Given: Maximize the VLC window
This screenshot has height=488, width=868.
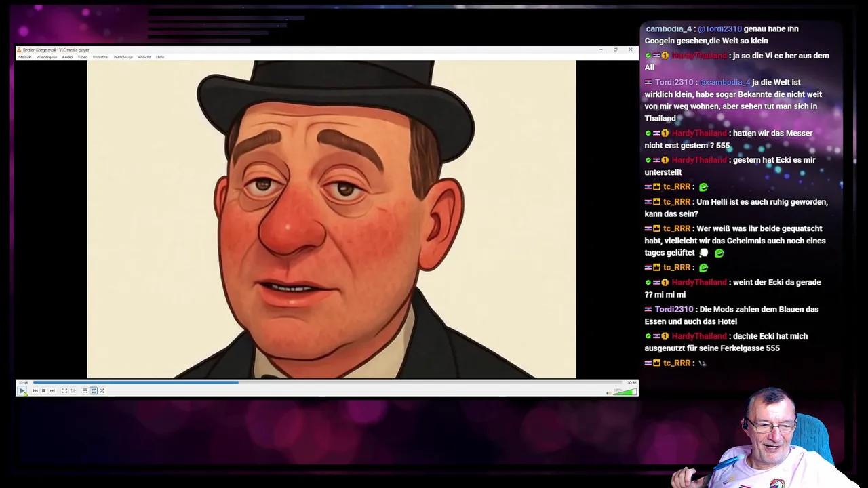Looking at the screenshot, I should point(616,49).
